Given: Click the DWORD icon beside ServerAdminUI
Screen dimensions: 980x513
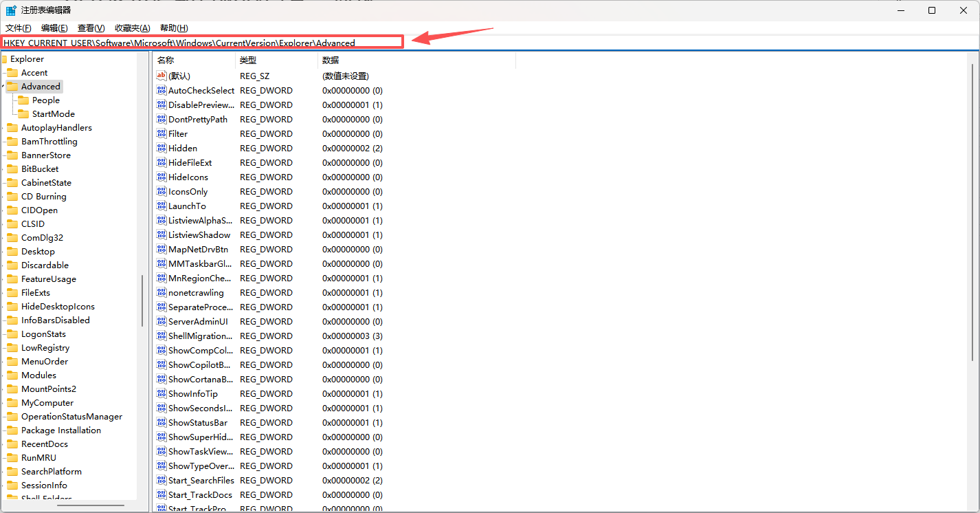Looking at the screenshot, I should point(162,321).
